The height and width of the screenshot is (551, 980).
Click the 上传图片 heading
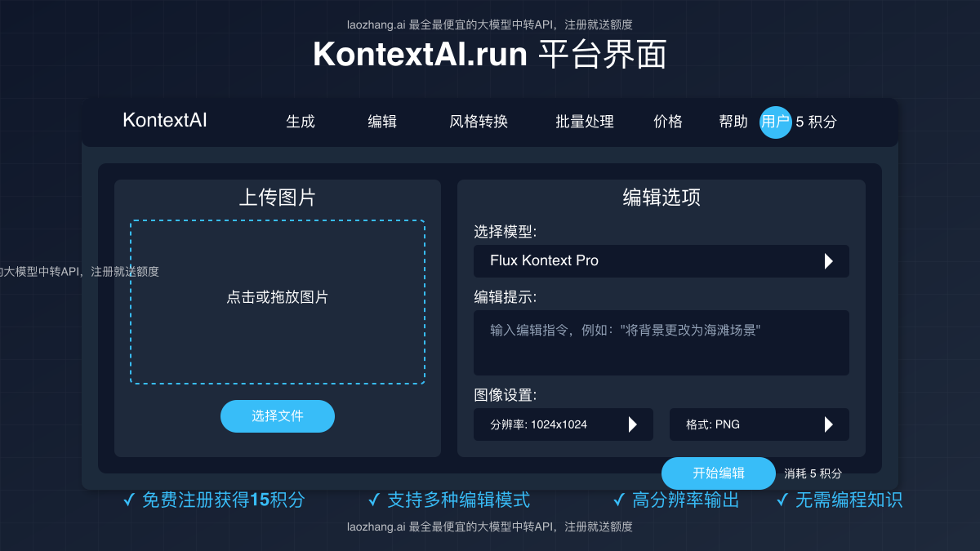(278, 198)
